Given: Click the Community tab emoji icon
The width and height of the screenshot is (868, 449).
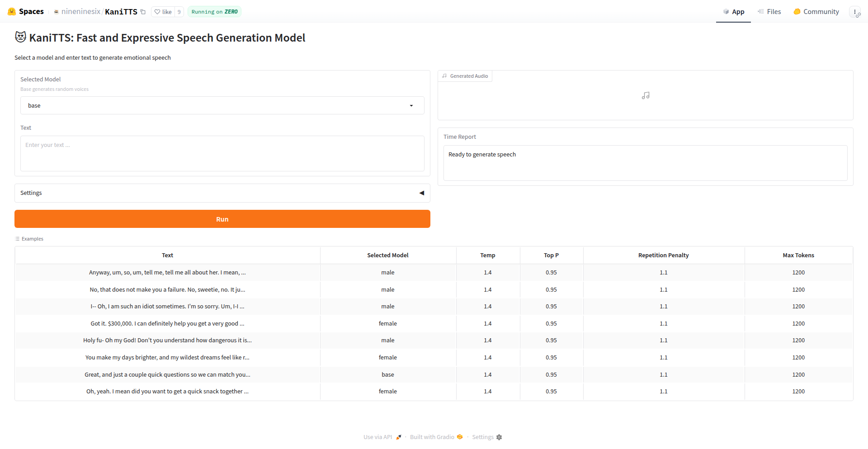Looking at the screenshot, I should pyautogui.click(x=797, y=11).
